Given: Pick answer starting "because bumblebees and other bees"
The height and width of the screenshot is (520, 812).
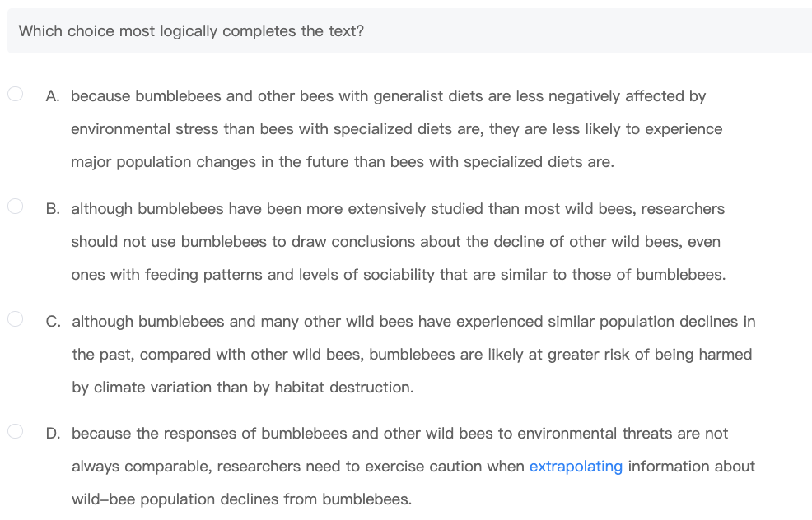Looking at the screenshot, I should coord(388,96).
